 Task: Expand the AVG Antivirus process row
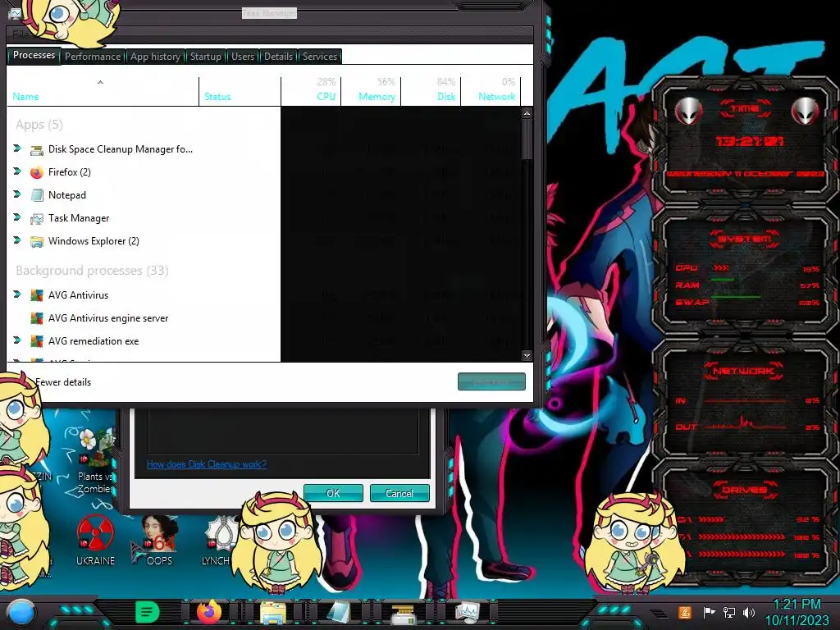[17, 294]
